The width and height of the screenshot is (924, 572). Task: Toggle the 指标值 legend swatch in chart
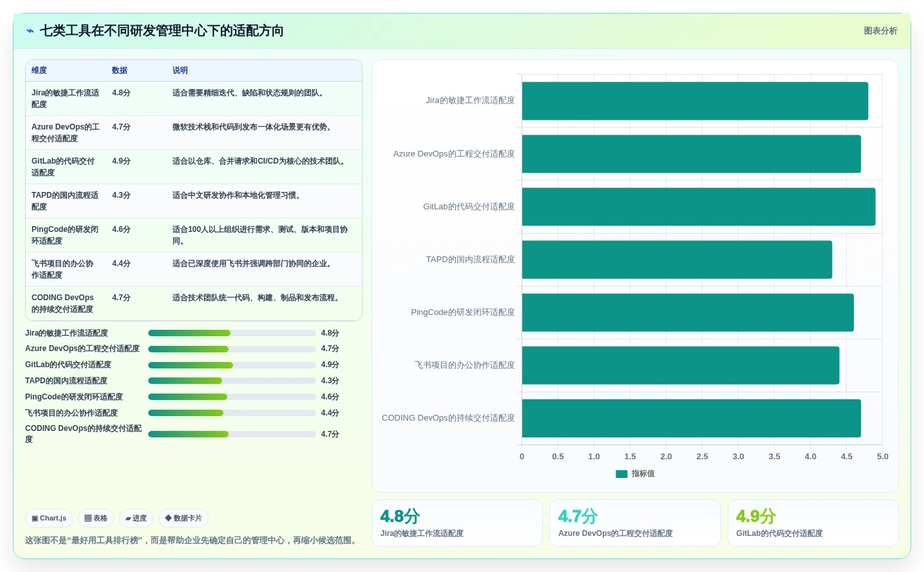[621, 474]
